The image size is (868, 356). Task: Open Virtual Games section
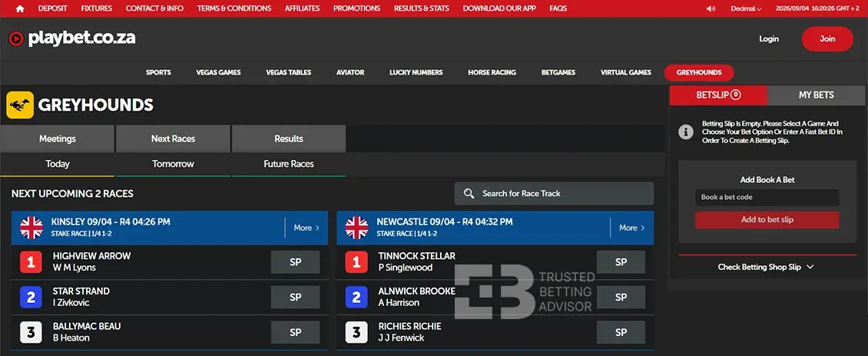click(625, 72)
